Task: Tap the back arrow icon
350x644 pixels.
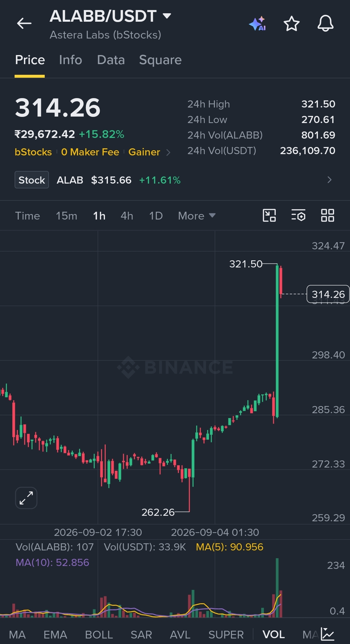Action: (x=24, y=23)
